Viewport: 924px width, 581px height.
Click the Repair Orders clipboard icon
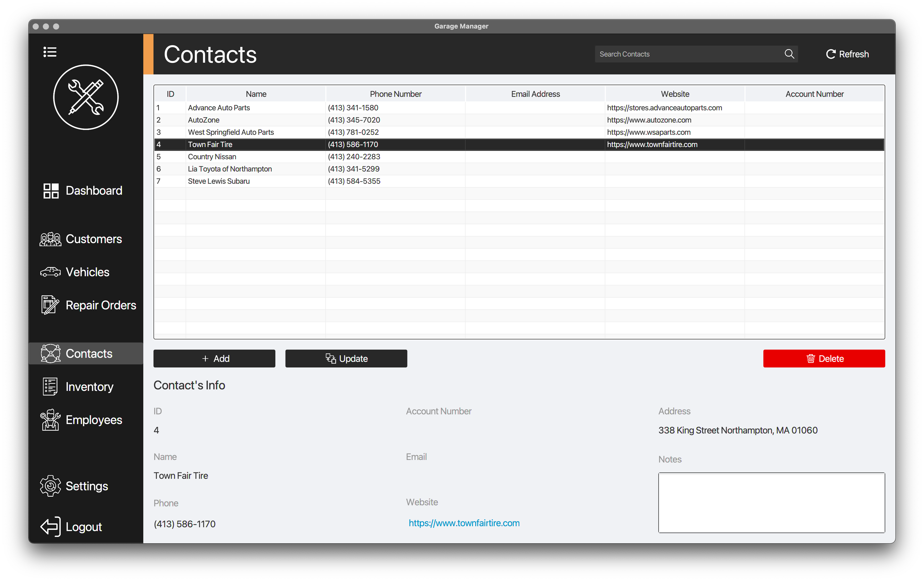click(50, 305)
